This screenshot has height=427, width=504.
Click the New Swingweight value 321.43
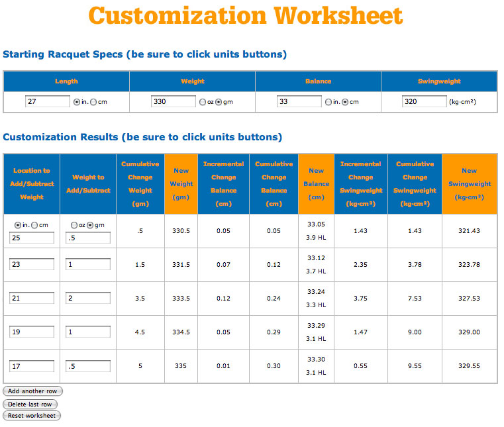469,230
